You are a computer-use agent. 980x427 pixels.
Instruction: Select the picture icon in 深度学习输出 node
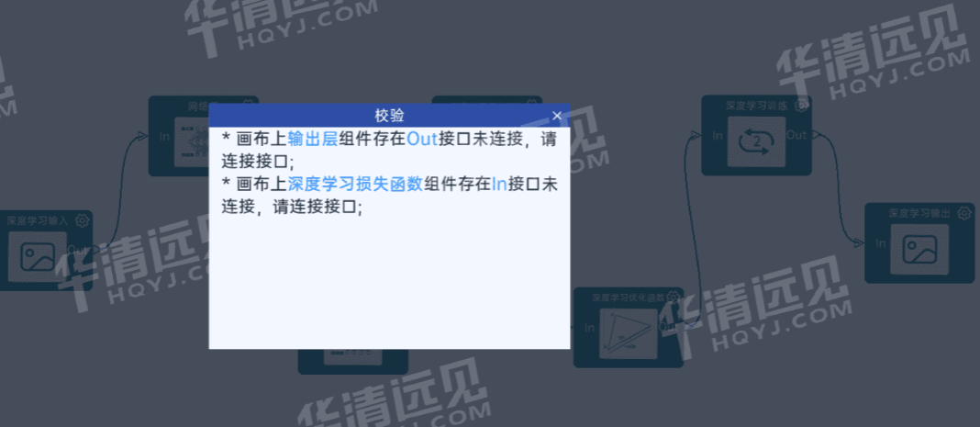point(919,249)
